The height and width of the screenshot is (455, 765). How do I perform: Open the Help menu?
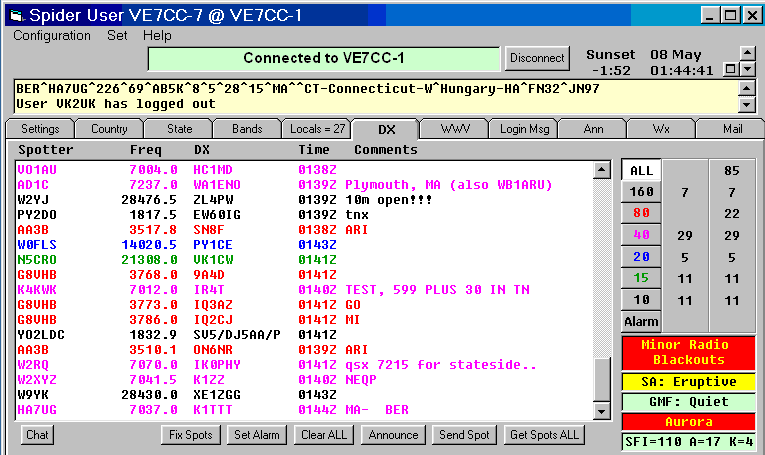pos(157,35)
